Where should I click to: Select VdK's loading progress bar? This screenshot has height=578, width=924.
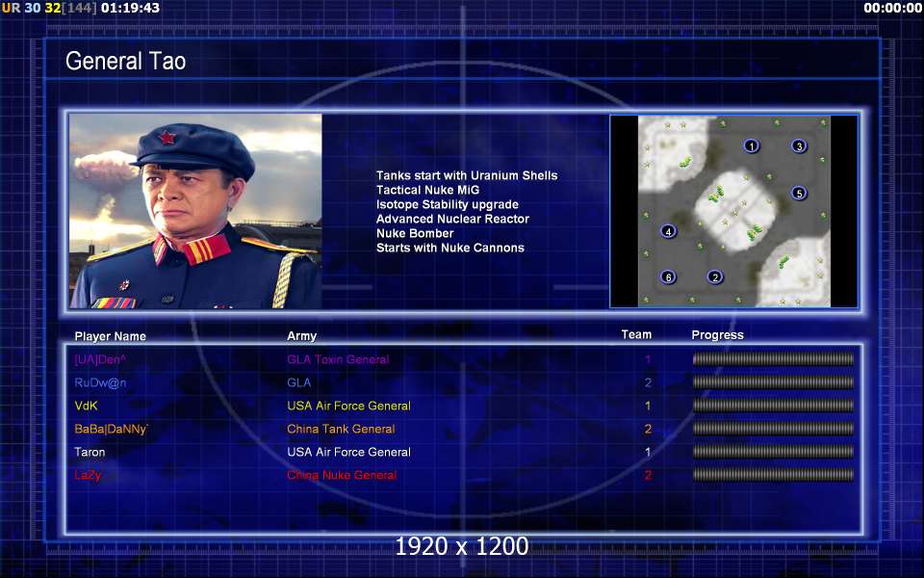tap(773, 406)
